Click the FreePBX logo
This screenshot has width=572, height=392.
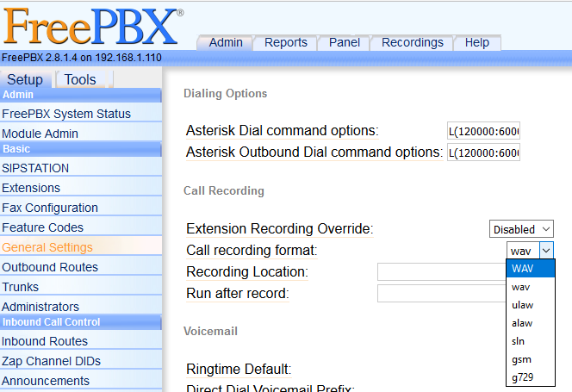pos(93,27)
